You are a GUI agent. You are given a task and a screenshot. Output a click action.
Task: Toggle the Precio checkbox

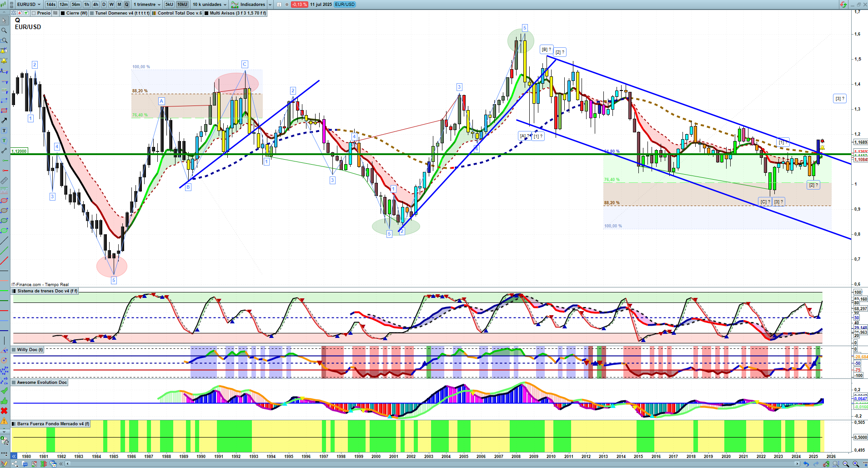click(x=34, y=13)
